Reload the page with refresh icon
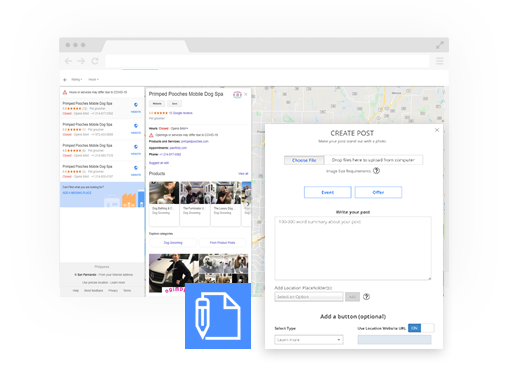This screenshot has height=385, width=509. (95, 61)
